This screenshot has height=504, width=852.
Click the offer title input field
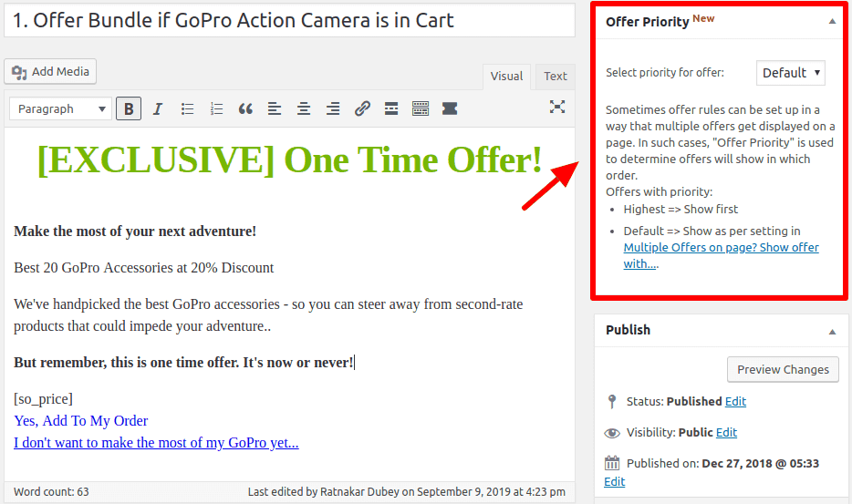point(288,19)
